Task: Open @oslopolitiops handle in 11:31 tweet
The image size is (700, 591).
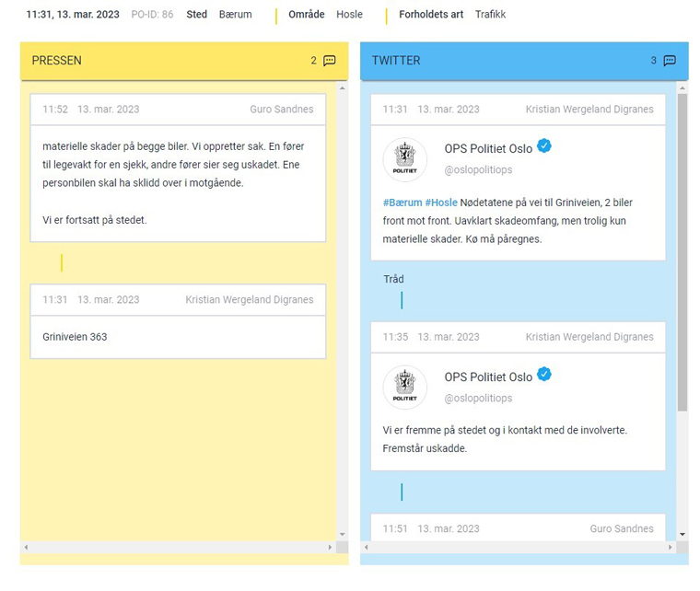Action: point(478,170)
